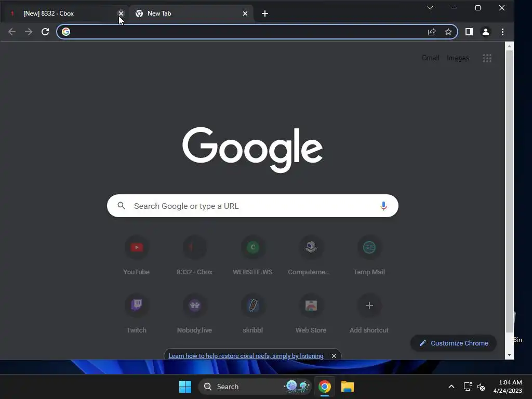The width and height of the screenshot is (532, 399).
Task: Click the page vertical scrollbar
Action: tap(509, 192)
